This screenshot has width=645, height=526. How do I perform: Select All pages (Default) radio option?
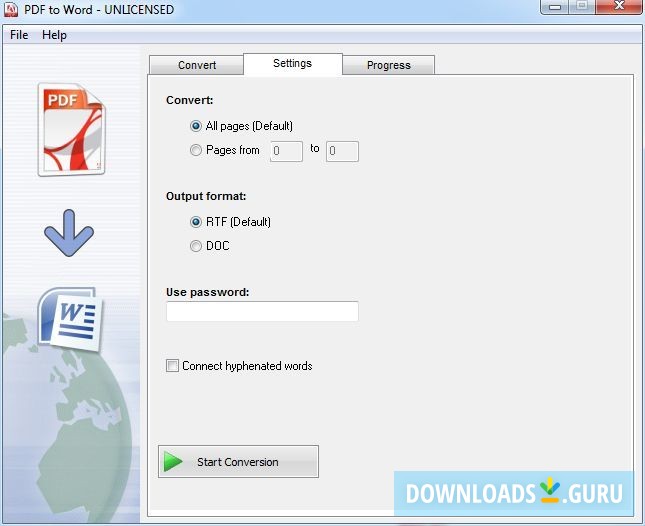click(x=241, y=126)
